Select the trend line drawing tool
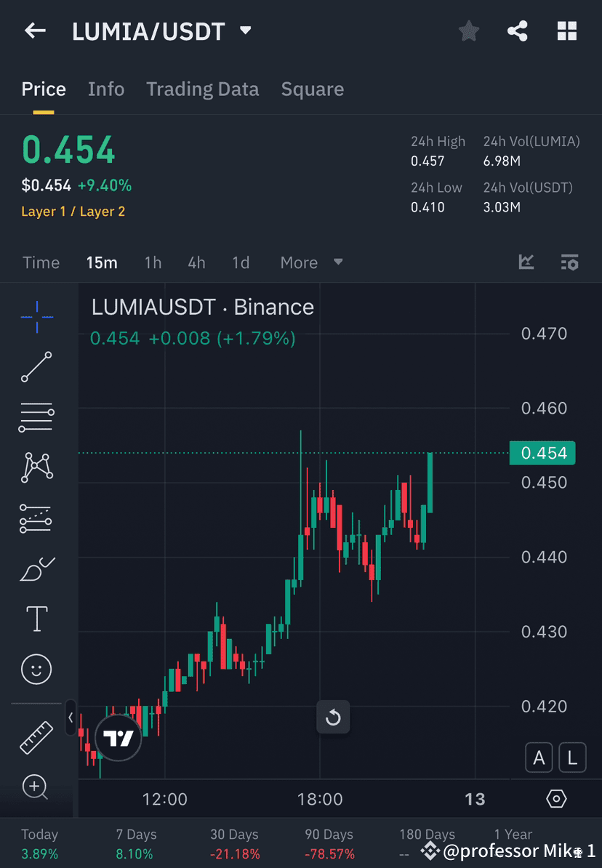Viewport: 602px width, 868px height. pyautogui.click(x=36, y=368)
